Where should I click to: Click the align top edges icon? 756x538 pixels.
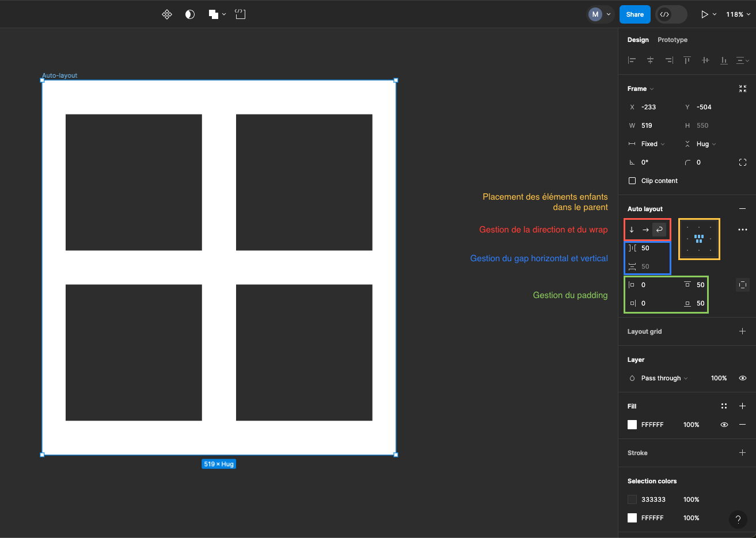tap(687, 60)
